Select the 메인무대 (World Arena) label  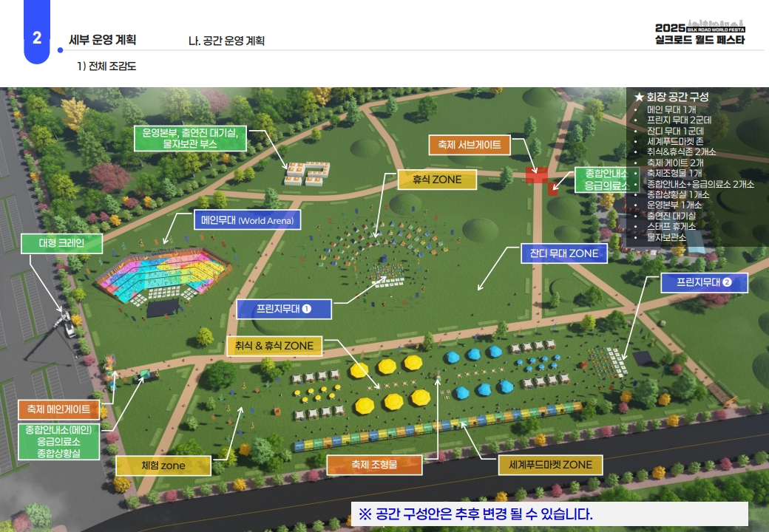pyautogui.click(x=247, y=220)
